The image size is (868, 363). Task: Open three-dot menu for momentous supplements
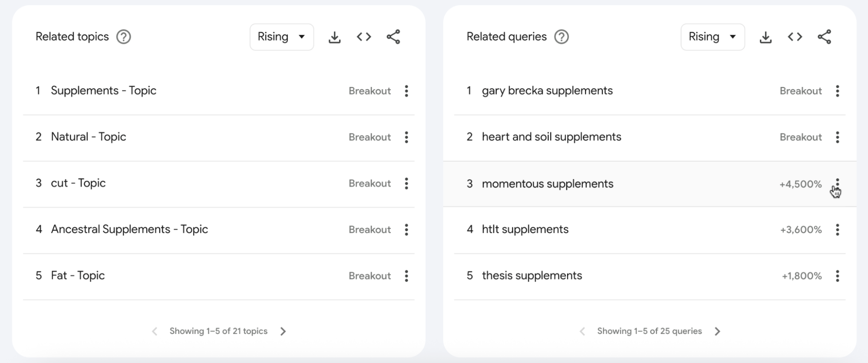point(837,184)
